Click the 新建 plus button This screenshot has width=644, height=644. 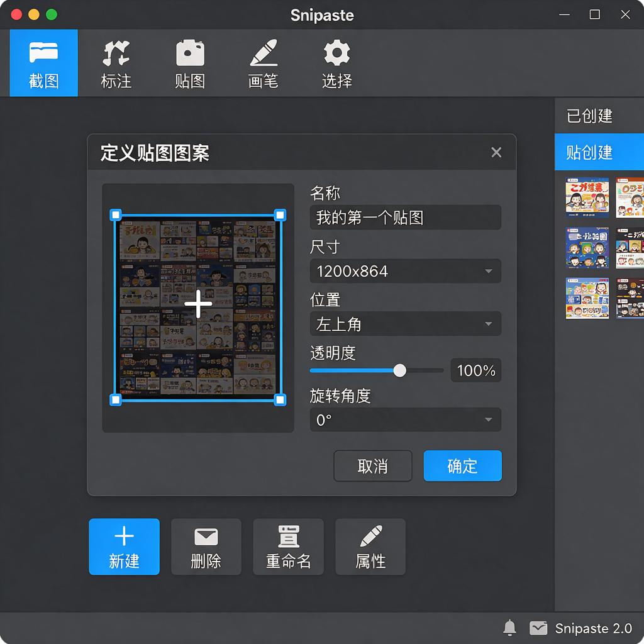tap(124, 547)
